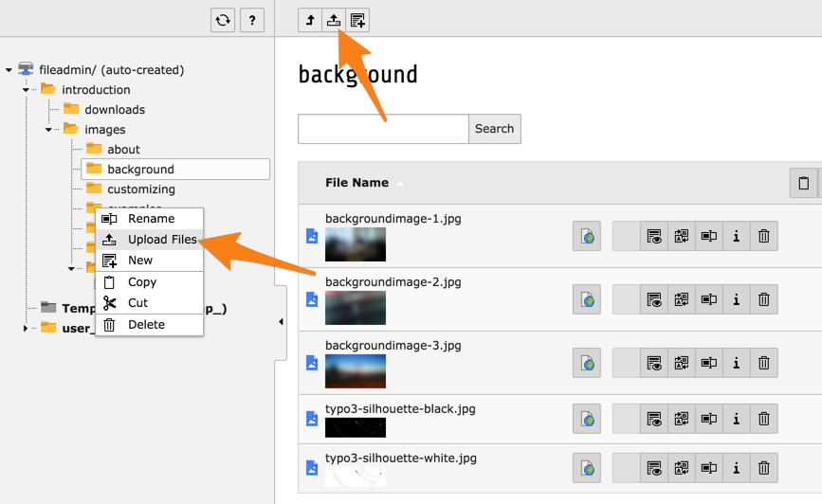Click the File Name column header

(x=357, y=183)
